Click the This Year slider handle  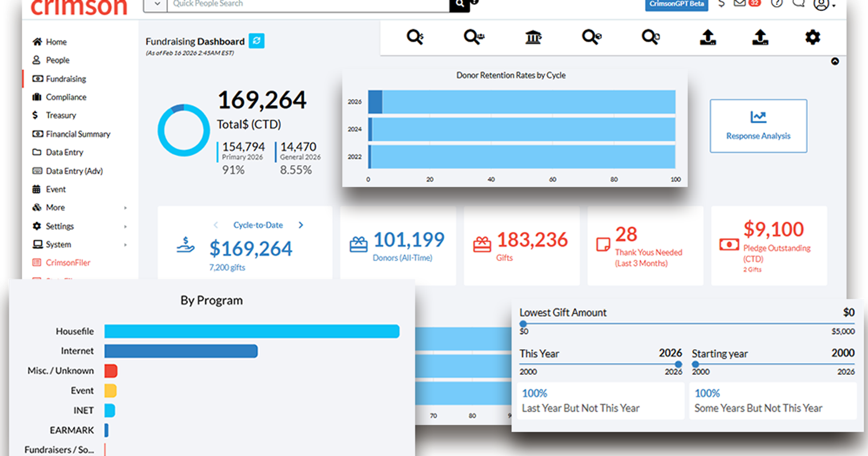click(x=678, y=364)
